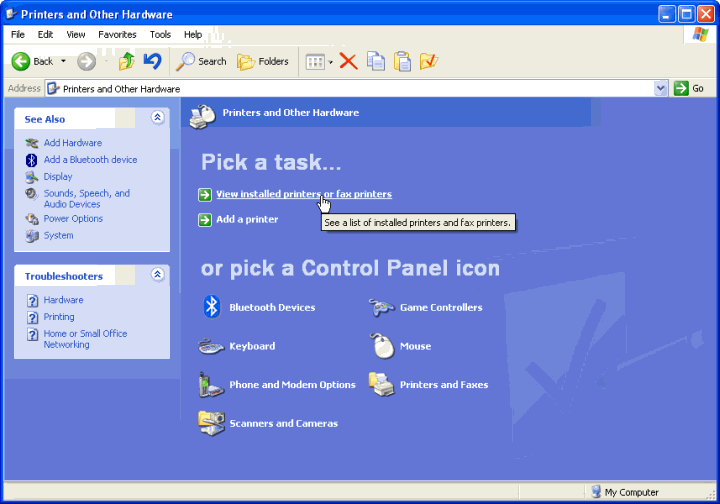Open the File menu
The height and width of the screenshot is (504, 720).
click(18, 34)
